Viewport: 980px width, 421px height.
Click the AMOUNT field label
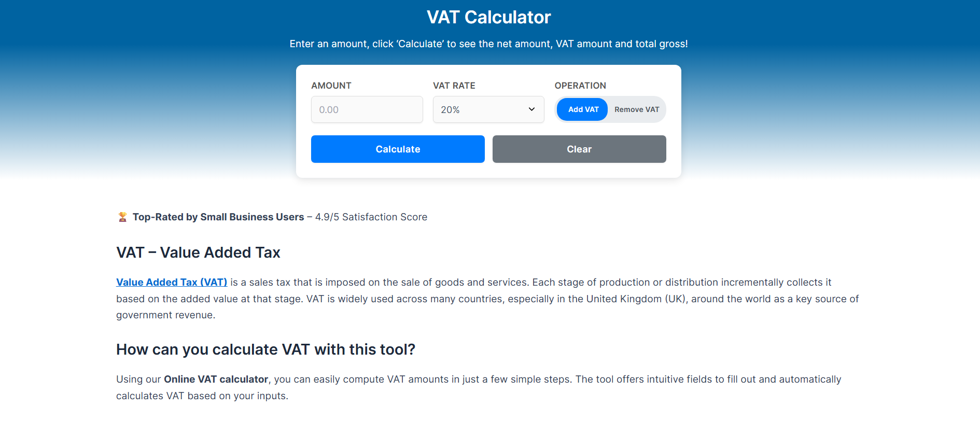click(x=331, y=86)
